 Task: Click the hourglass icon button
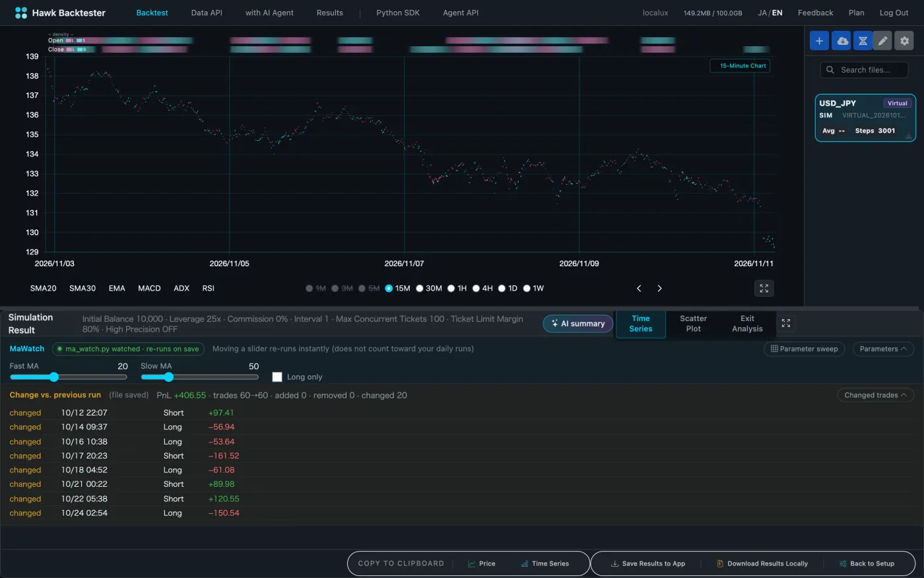863,41
